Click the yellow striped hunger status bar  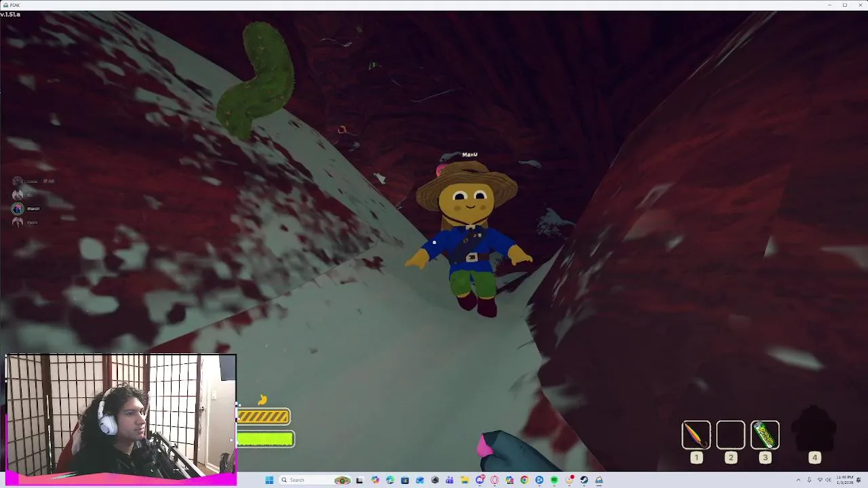263,416
